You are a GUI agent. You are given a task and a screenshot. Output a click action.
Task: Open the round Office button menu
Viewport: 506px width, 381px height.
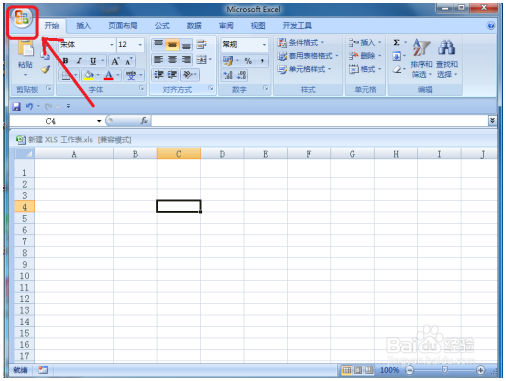coord(22,18)
